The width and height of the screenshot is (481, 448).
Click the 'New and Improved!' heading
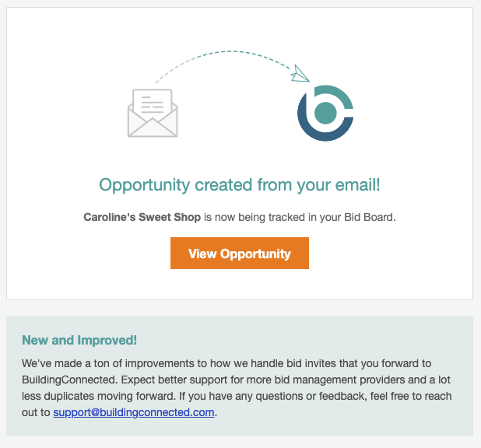[79, 340]
